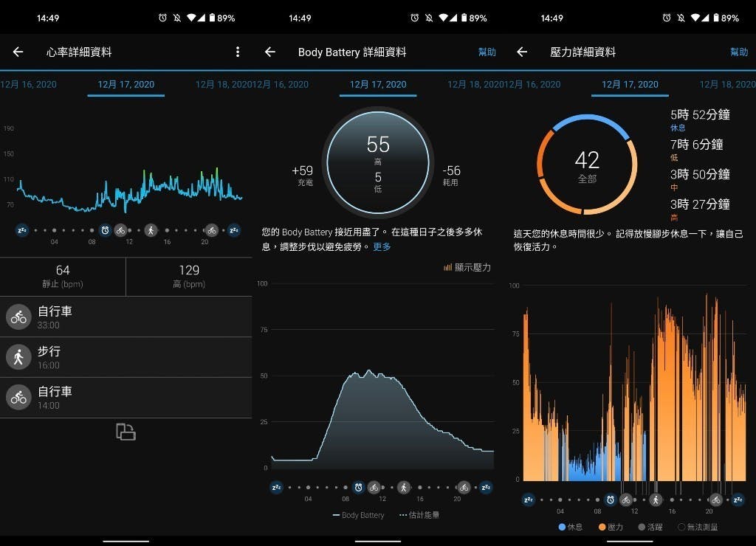
Task: Tap the gray 活躍 legend swatch
Action: tap(642, 528)
